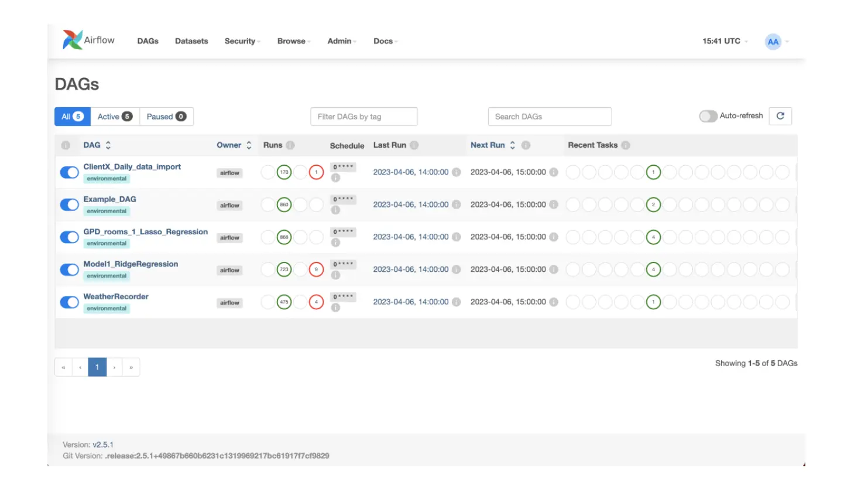Click the 0 * * * * schedule for GPD_rooms_1_Lasso_Regression
This screenshot has width=868, height=478.
pyautogui.click(x=344, y=231)
